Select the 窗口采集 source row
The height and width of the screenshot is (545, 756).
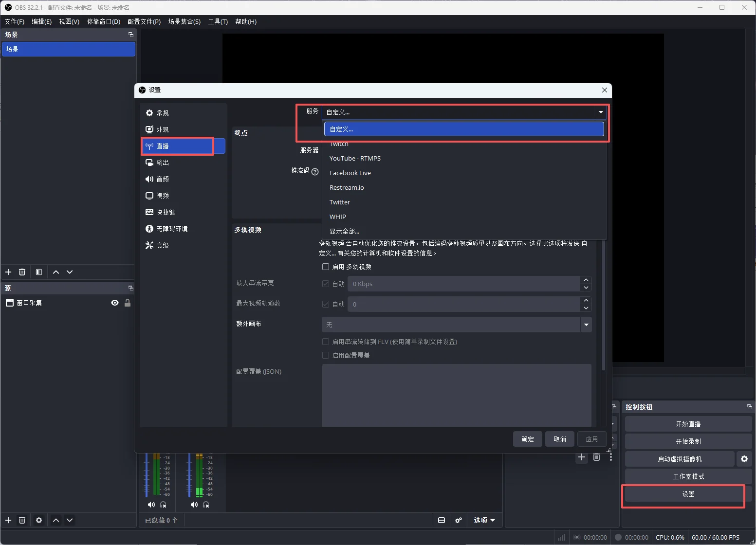click(68, 303)
